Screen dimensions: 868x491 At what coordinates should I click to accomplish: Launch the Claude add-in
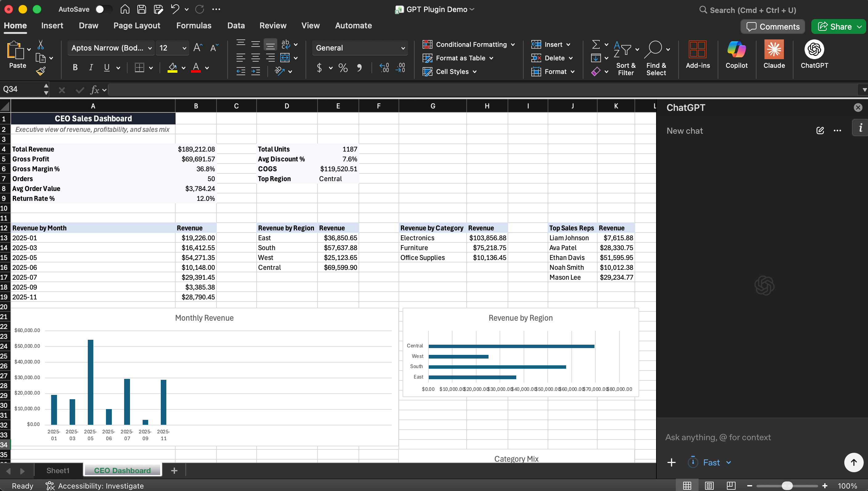click(774, 56)
